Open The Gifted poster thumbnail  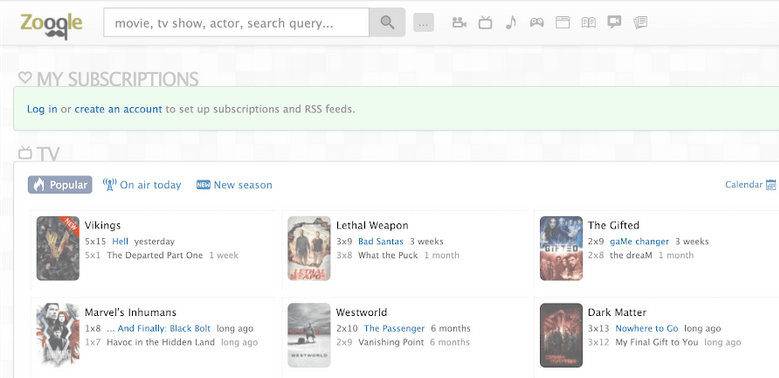coord(561,248)
